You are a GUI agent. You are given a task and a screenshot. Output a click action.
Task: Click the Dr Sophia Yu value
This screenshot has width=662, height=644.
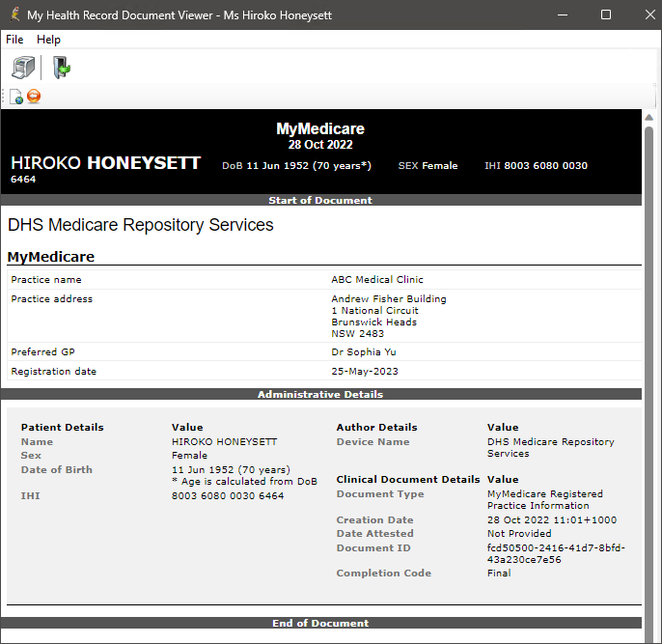[364, 351]
